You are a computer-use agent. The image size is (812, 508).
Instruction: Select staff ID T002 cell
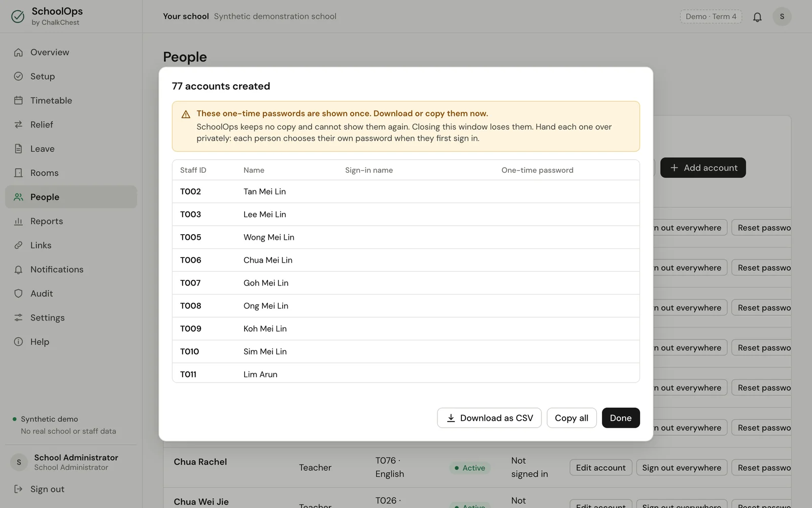[x=190, y=192]
